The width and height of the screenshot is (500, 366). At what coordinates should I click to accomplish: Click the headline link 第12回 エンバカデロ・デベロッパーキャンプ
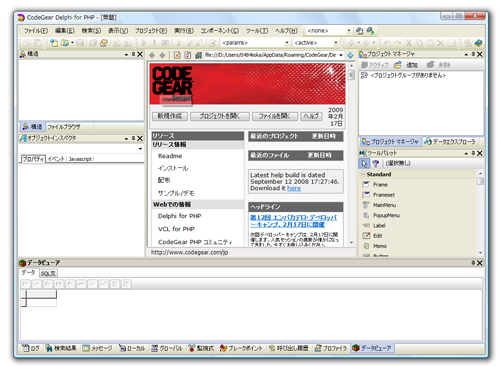coord(293,221)
